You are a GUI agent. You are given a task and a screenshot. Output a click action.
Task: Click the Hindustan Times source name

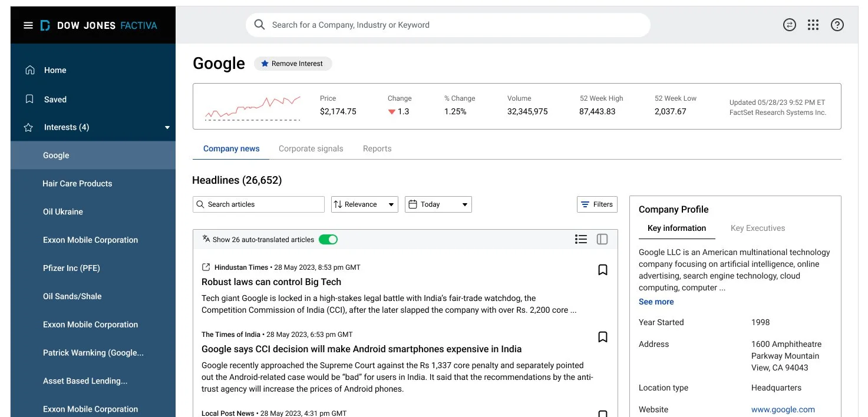coord(241,267)
